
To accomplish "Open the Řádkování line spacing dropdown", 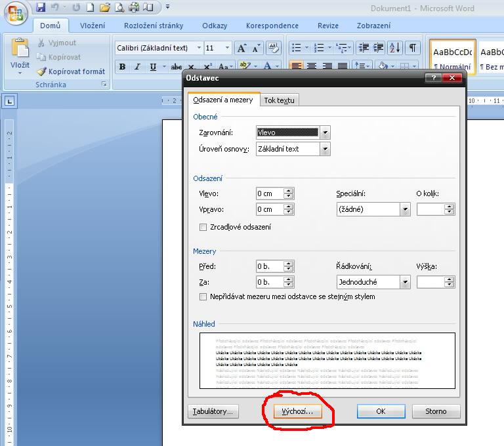I will click(x=405, y=282).
